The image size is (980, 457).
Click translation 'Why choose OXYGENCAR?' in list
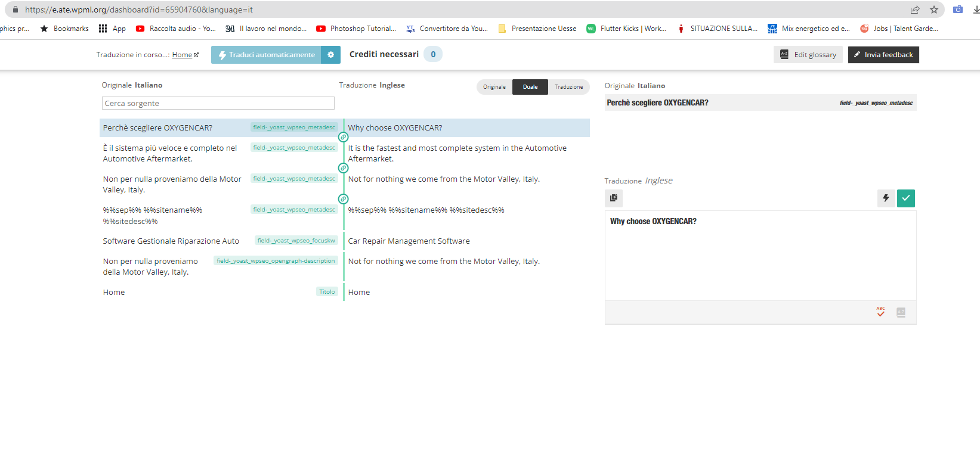[395, 128]
